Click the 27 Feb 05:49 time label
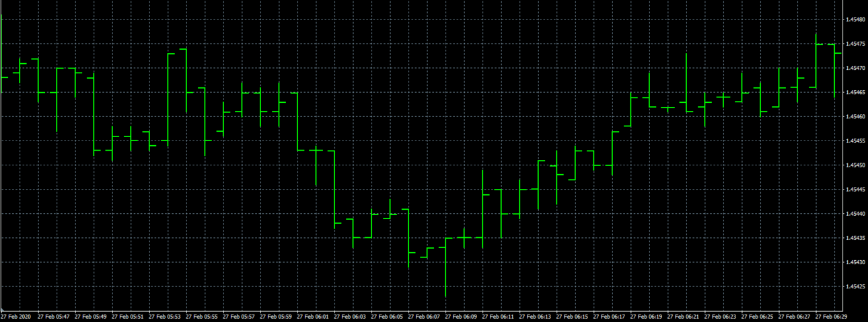Image resolution: width=868 pixels, height=322 pixels. (91, 317)
